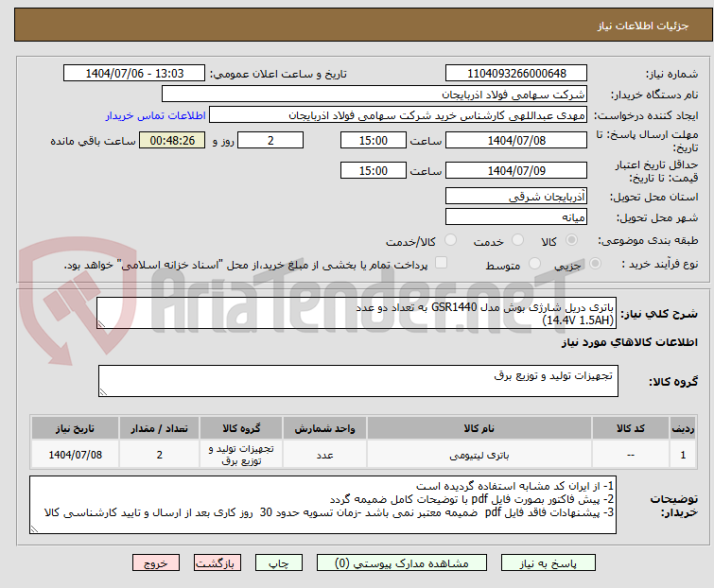This screenshot has width=714, height=588.
Task: Click the نام دستگاه خریدار field
Action: (374, 95)
